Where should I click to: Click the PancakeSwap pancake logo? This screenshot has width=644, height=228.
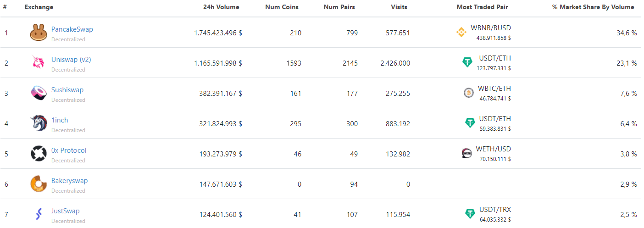(x=39, y=33)
